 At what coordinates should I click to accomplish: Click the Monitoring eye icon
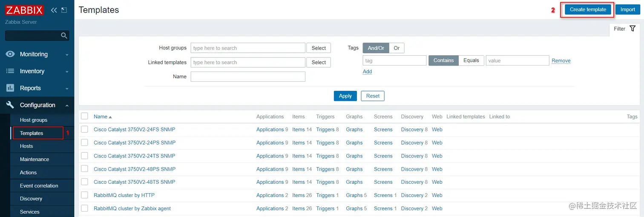tap(10, 54)
